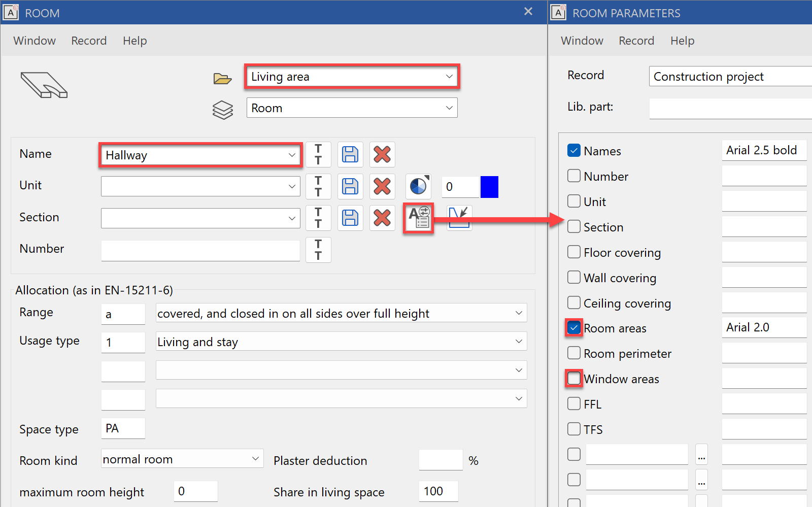This screenshot has width=812, height=507.
Task: Enable the Window areas checkbox
Action: 574,379
